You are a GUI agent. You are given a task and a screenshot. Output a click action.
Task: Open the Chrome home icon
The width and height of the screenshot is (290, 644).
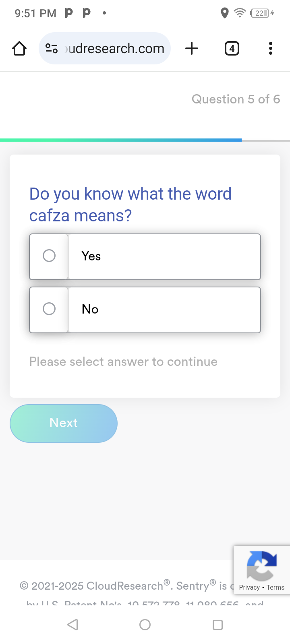[x=19, y=48]
